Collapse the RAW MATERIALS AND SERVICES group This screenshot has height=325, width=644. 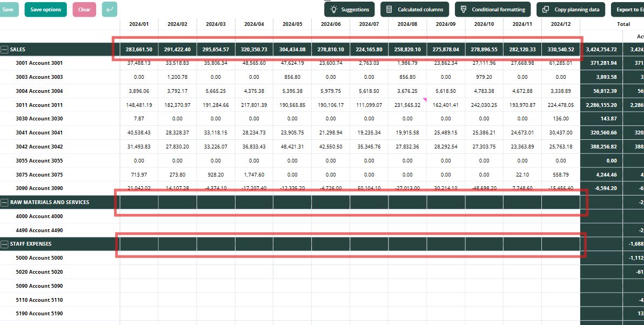[4, 202]
